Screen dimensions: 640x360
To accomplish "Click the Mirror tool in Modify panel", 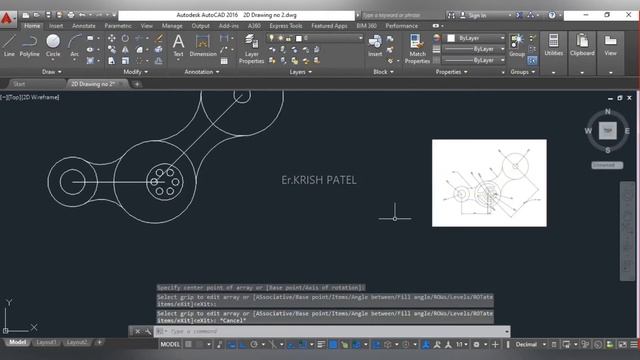I will pos(125,49).
